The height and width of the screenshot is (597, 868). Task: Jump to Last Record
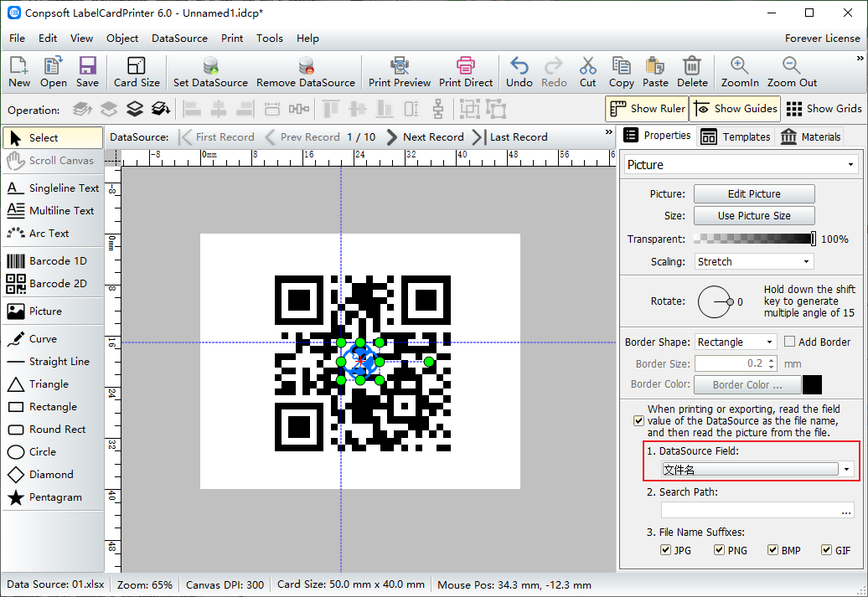coord(510,136)
